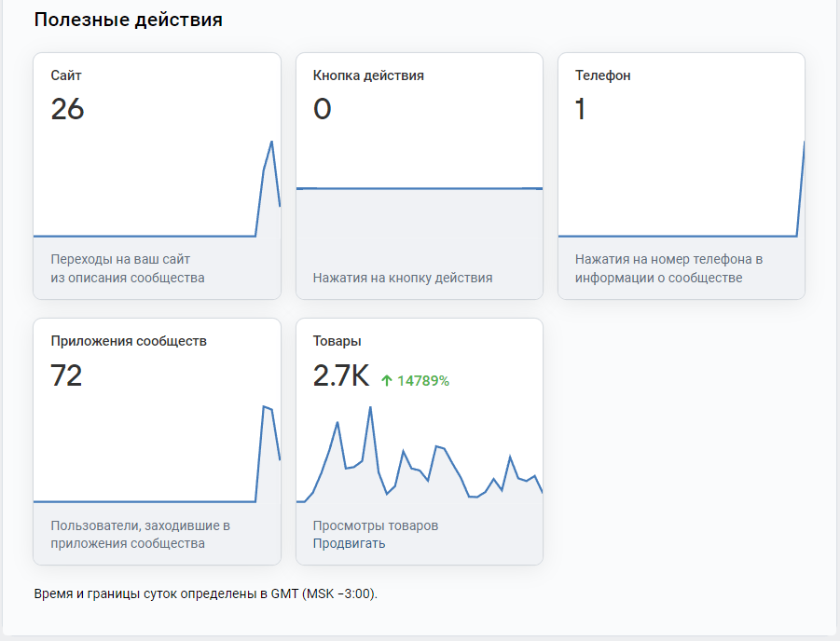Click the green growth arrow icon in Товары
This screenshot has width=840, height=641.
click(387, 380)
